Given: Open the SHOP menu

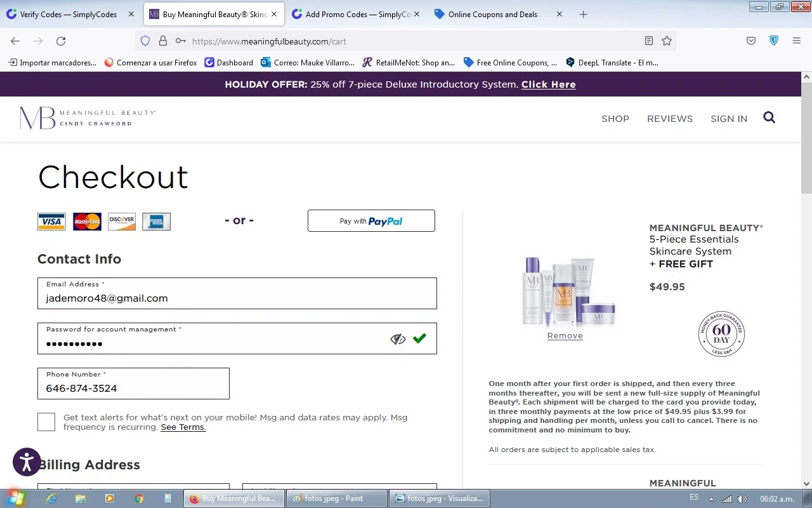Looking at the screenshot, I should coord(615,119).
